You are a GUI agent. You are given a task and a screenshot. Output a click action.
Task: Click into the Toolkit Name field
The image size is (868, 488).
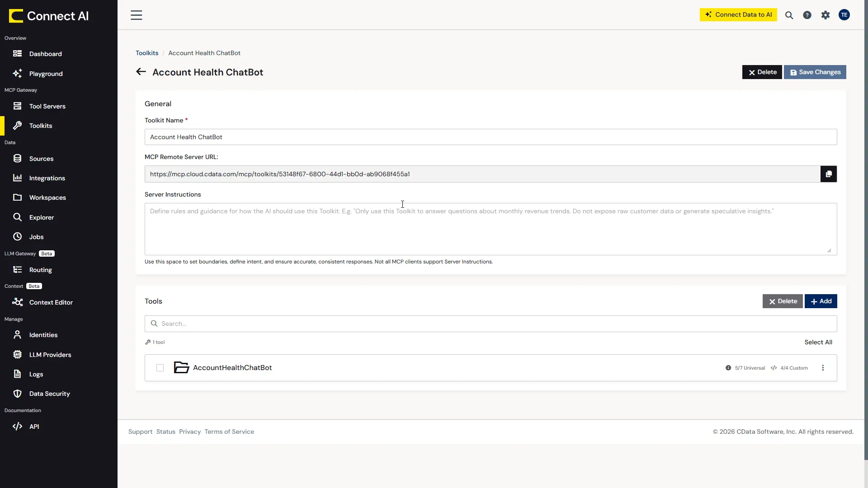coord(491,137)
